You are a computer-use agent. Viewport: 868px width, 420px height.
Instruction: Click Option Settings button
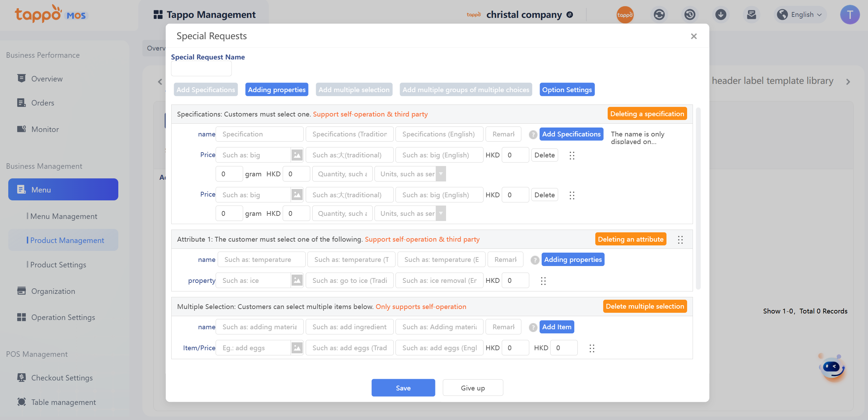coord(567,90)
